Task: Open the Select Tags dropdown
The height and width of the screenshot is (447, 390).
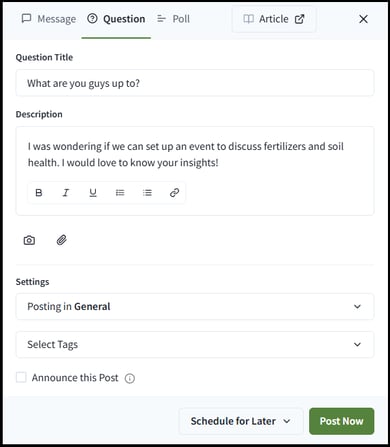Action: 195,345
